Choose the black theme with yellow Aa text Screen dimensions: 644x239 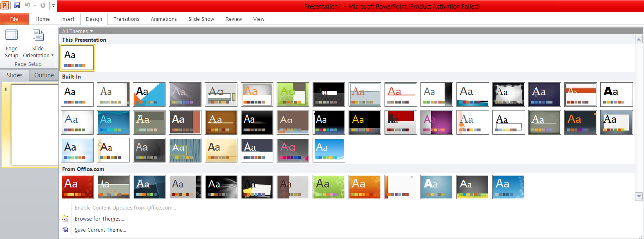tap(365, 122)
